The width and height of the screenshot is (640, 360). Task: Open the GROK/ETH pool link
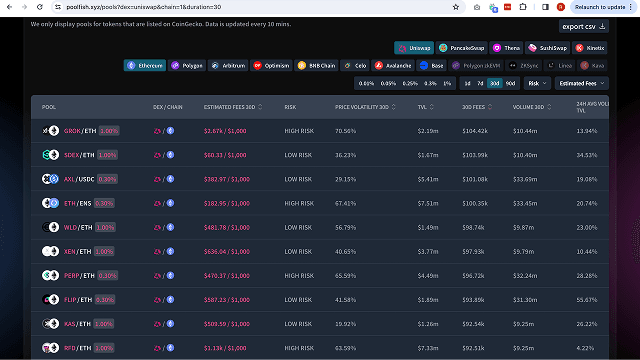80,131
